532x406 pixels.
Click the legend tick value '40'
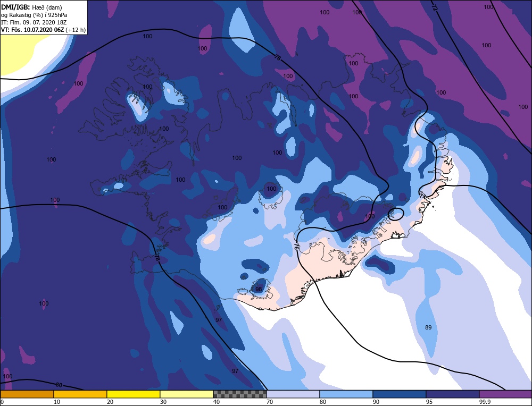point(217,402)
